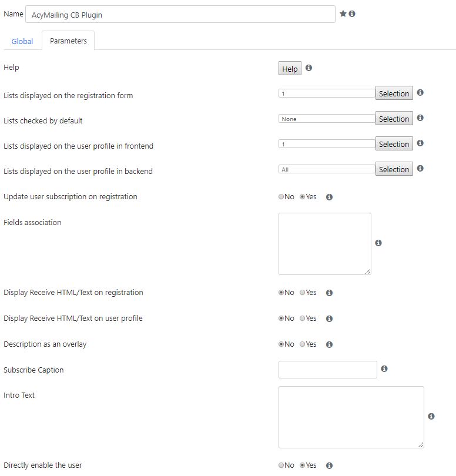Focus the Intro Text text area
Screen dimensions: 456x476
click(x=351, y=417)
